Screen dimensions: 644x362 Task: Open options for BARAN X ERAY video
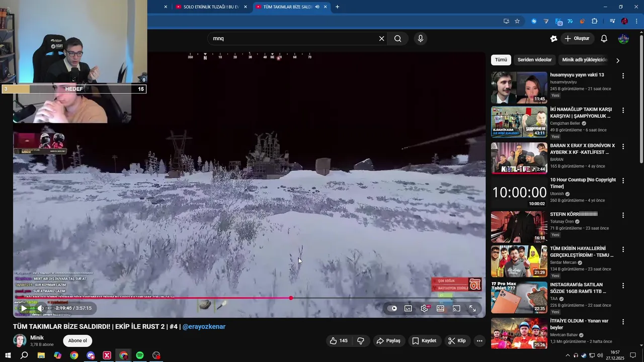pyautogui.click(x=623, y=146)
